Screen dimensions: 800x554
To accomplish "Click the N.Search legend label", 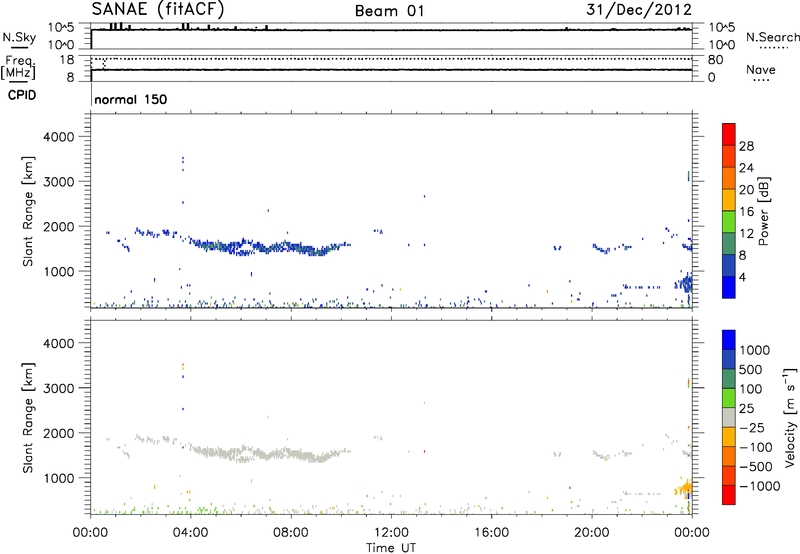I will (772, 37).
